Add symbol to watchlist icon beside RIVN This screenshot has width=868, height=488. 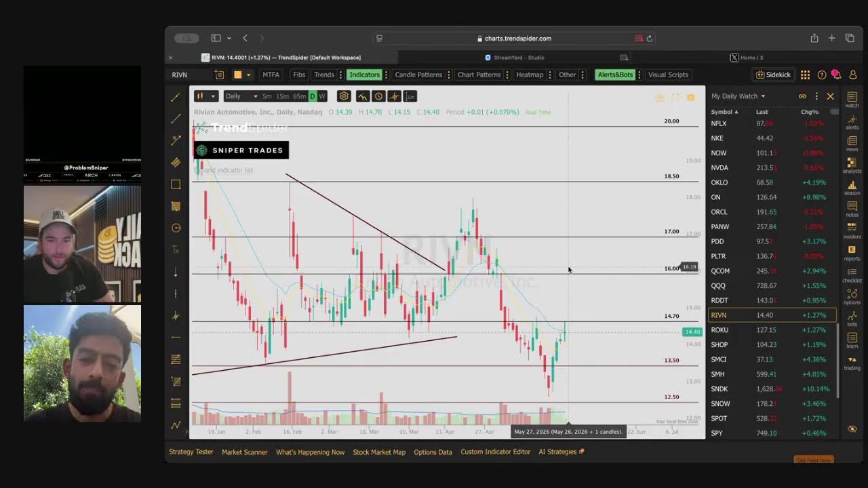(x=219, y=75)
